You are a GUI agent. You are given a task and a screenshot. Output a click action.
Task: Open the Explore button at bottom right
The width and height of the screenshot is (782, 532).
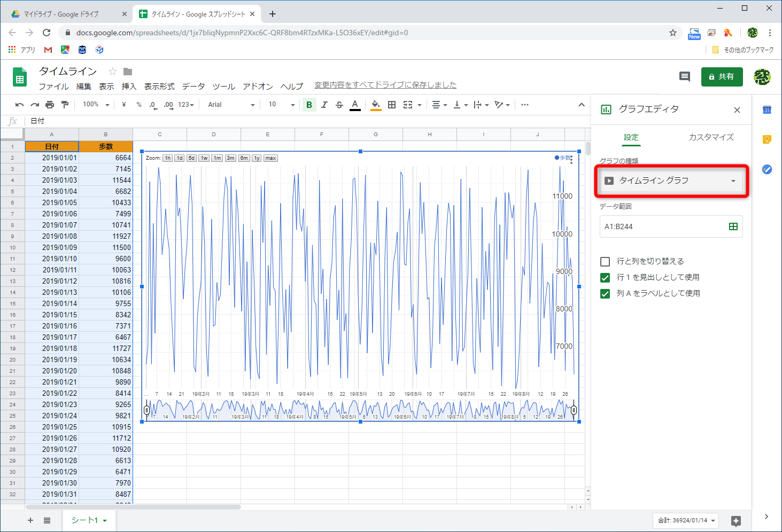[736, 521]
